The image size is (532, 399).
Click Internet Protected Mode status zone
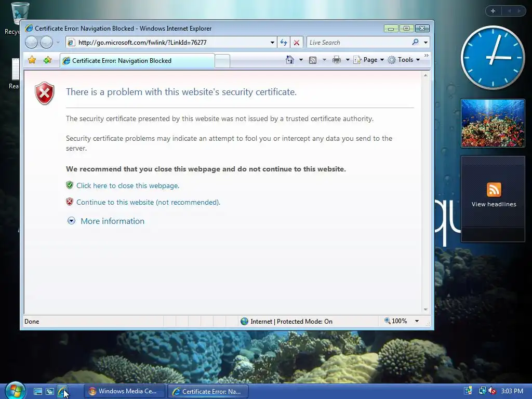tap(286, 321)
